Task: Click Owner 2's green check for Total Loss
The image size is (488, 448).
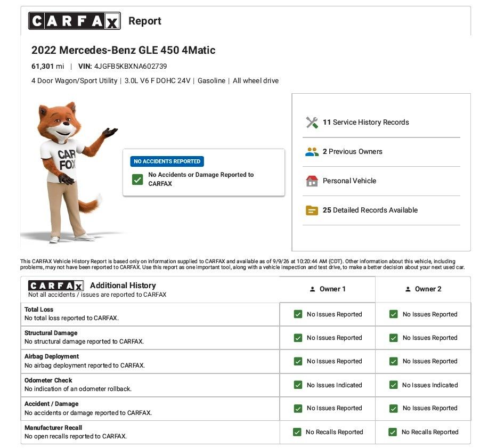Action: tap(393, 314)
